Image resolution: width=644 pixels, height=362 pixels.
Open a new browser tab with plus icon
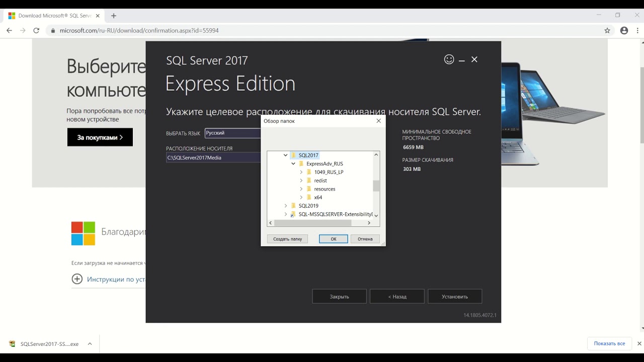pos(114,16)
